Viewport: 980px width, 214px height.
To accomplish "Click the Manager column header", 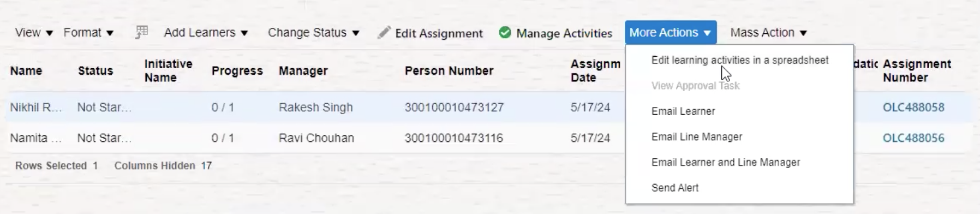I will (303, 71).
